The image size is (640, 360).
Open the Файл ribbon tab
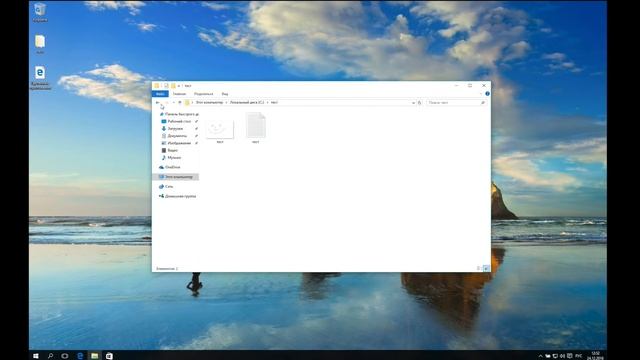tap(160, 94)
